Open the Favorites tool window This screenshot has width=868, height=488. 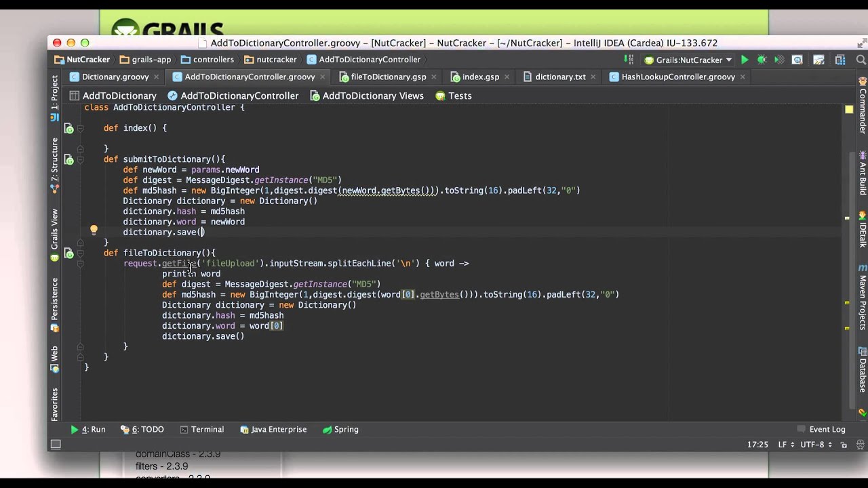click(x=55, y=405)
